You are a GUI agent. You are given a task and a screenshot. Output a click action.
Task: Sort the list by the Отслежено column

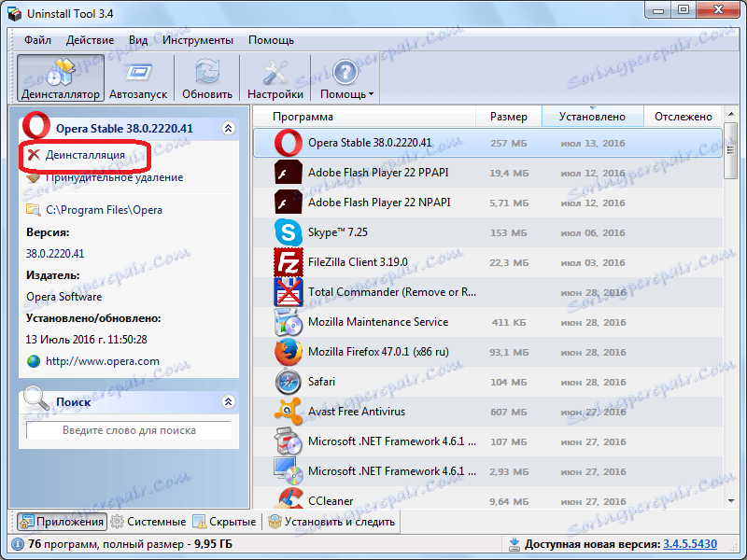(x=684, y=117)
